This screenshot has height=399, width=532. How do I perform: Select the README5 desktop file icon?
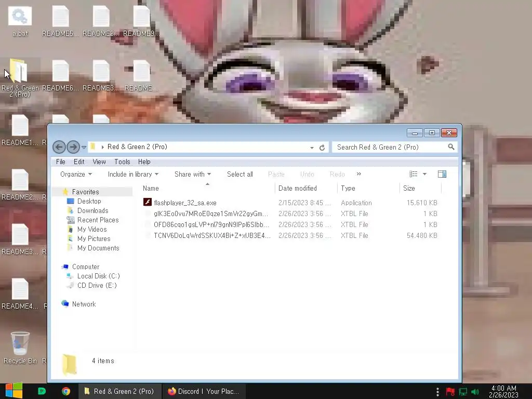point(60,21)
